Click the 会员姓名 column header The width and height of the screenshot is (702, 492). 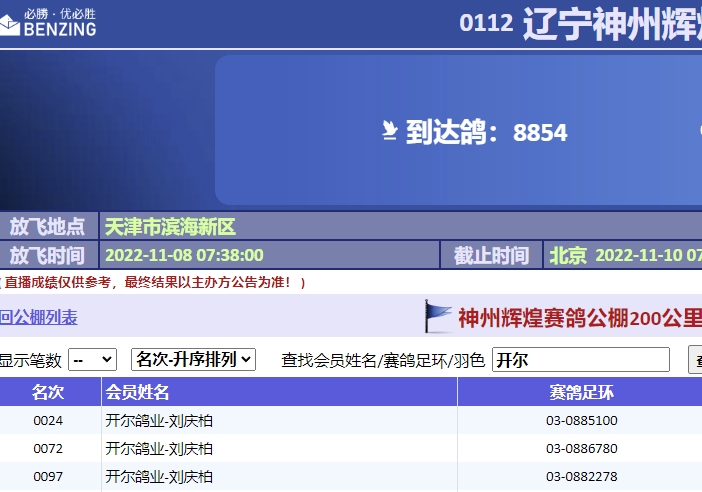(x=137, y=392)
